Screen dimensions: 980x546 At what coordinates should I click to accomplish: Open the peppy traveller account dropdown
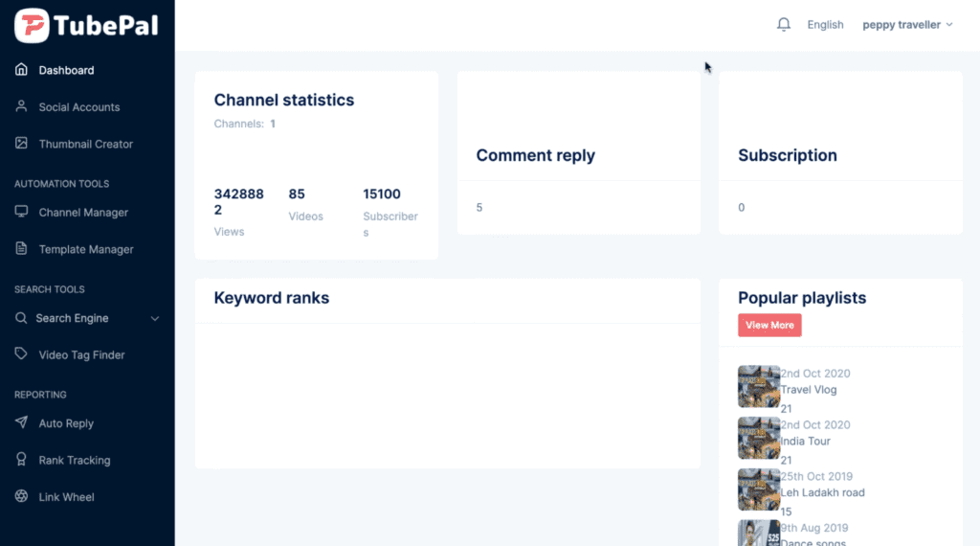pyautogui.click(x=907, y=24)
